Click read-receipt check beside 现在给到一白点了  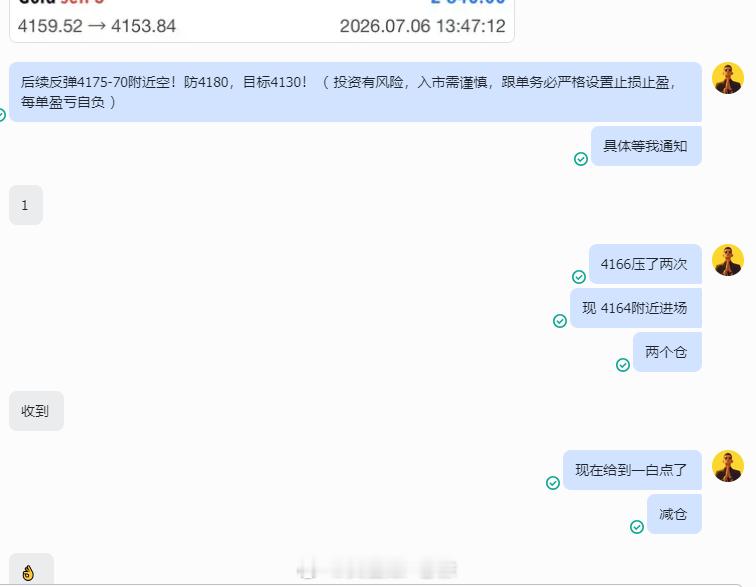[553, 483]
